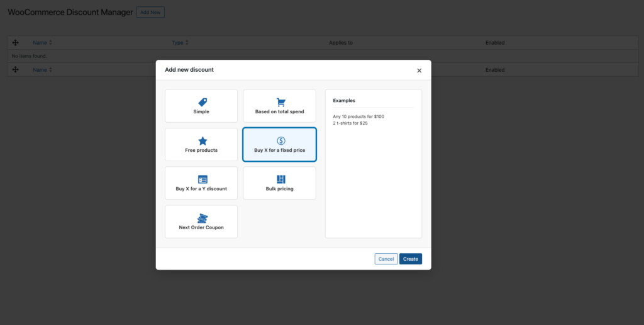
Task: Select the 'Bulk pricing' label
Action: (x=280, y=189)
